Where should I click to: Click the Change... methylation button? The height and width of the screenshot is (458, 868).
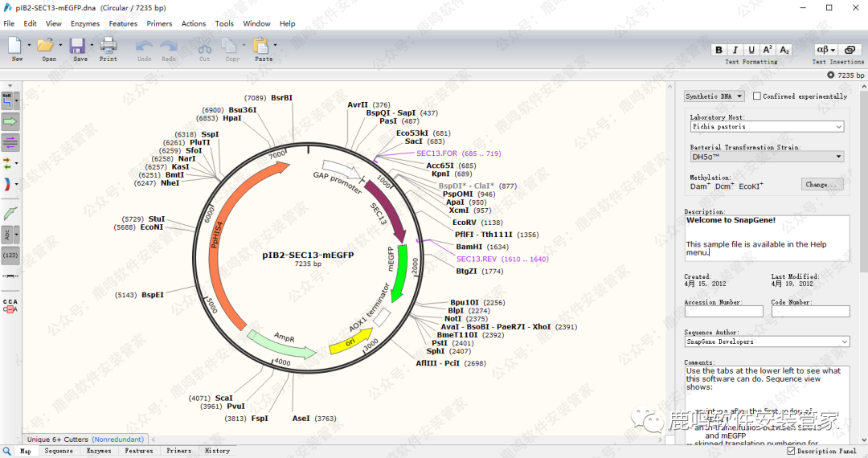821,184
